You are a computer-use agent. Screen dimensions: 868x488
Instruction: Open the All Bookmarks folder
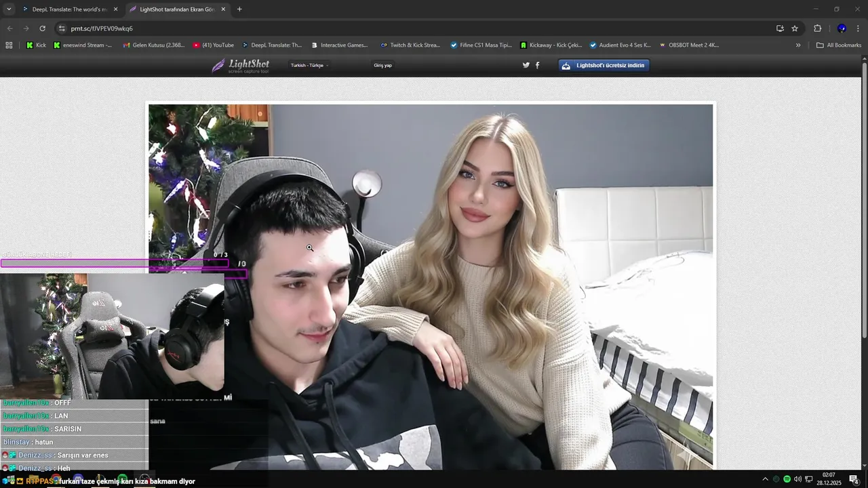pos(839,45)
